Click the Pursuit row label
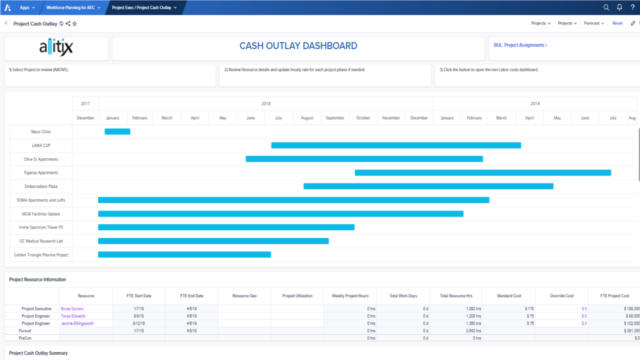Image resolution: width=640 pixels, height=360 pixels. tap(24, 331)
